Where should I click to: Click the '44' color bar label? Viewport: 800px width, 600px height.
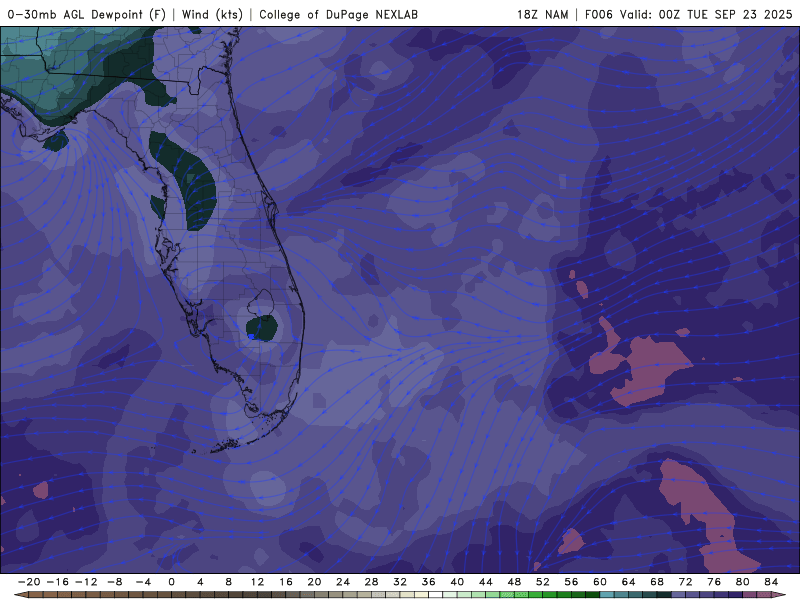click(x=486, y=582)
